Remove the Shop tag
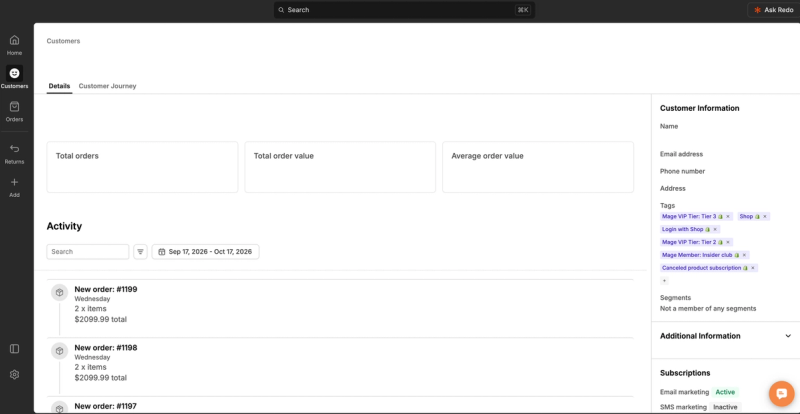800x414 pixels. click(x=765, y=216)
